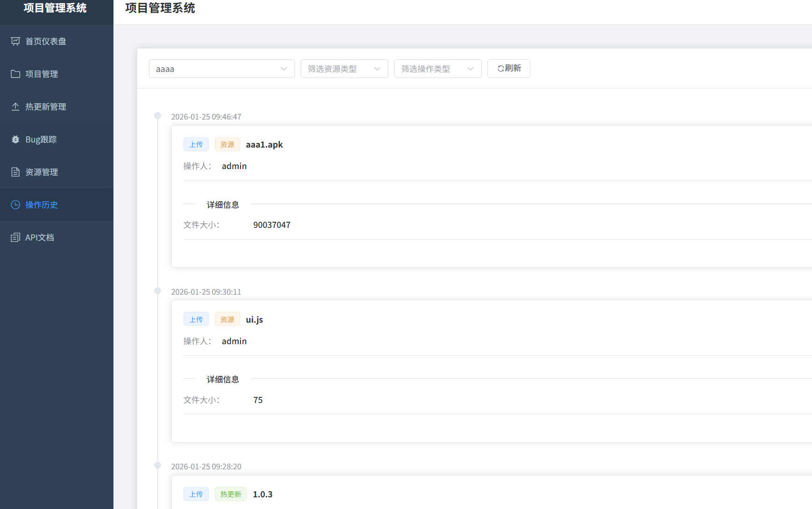Click the refresh icon in 刷新 button
Screen dimensions: 812x509
(x=501, y=69)
